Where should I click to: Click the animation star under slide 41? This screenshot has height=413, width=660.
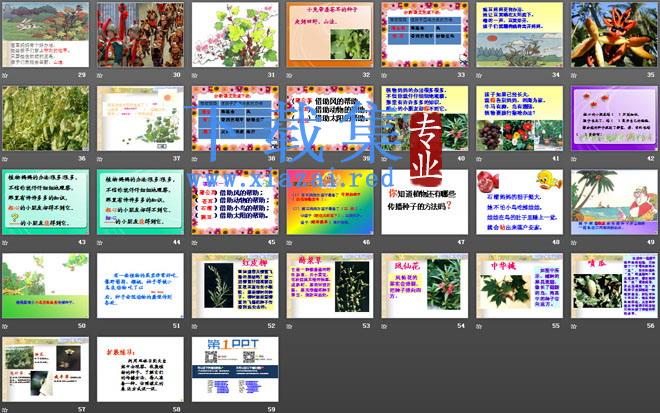[479, 159]
